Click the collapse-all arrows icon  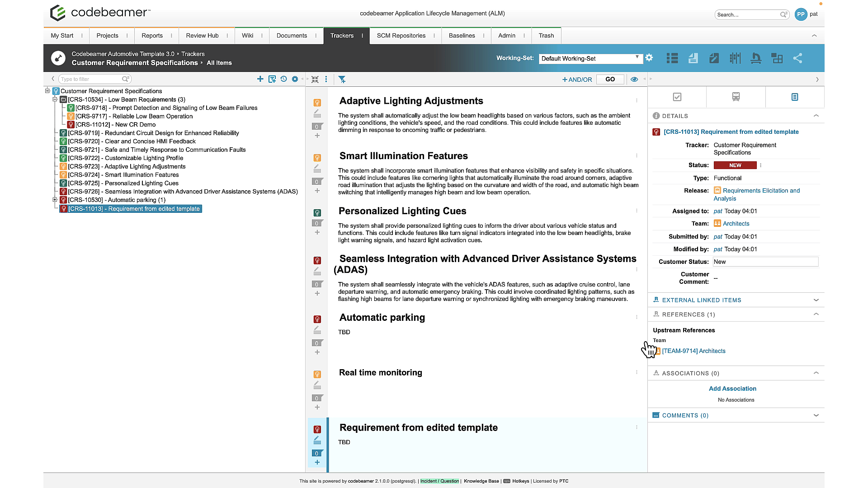tap(315, 80)
